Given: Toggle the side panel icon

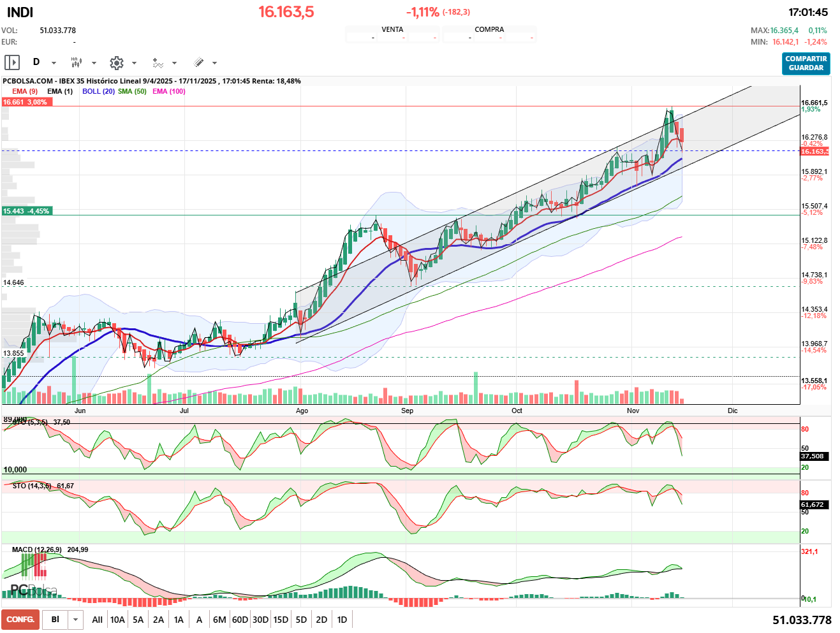Looking at the screenshot, I should (x=12, y=62).
